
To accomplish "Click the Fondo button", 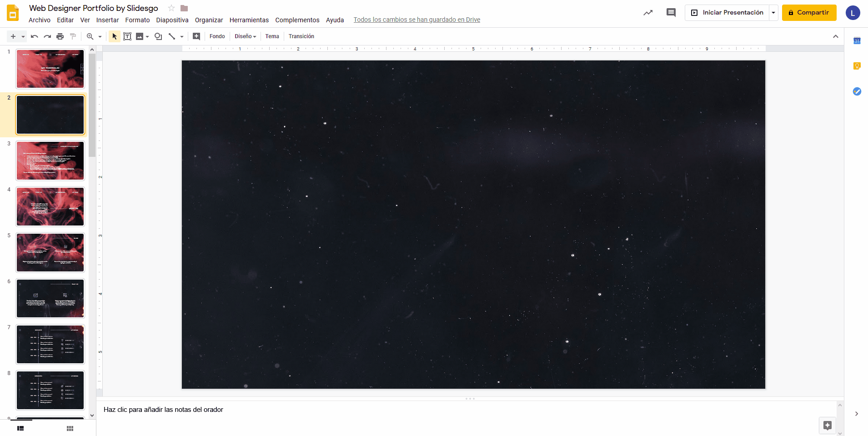I will click(217, 36).
